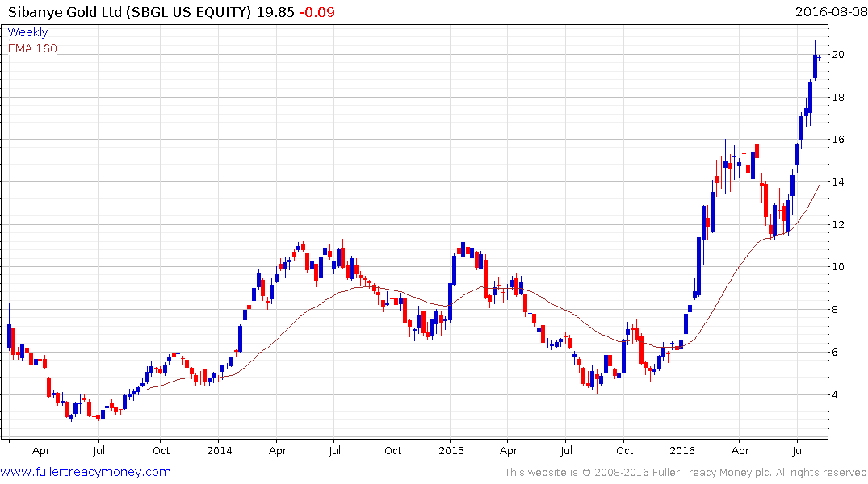
Task: Click the 4 price axis label
Action: (x=836, y=395)
